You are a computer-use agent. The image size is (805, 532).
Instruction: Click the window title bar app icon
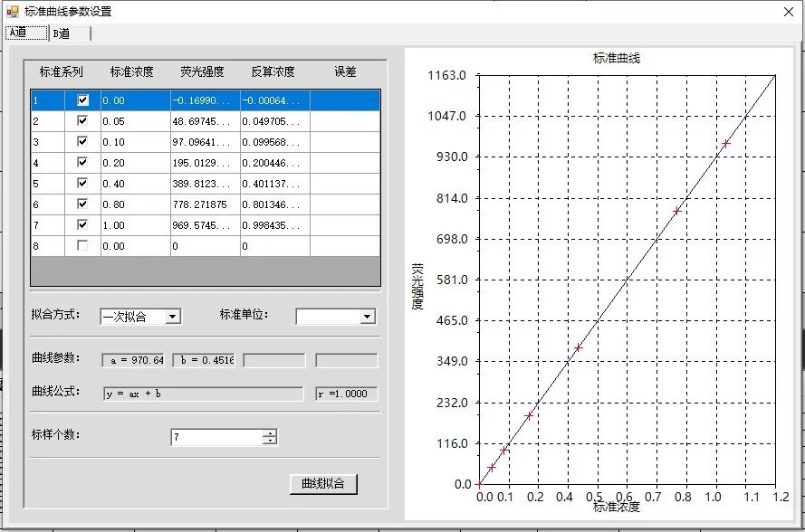click(13, 11)
